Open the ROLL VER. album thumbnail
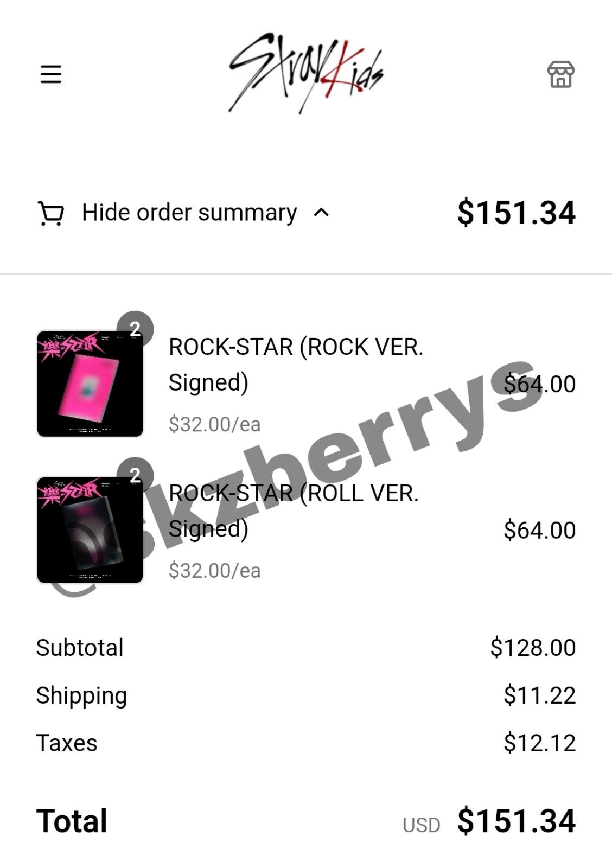The height and width of the screenshot is (868, 612). point(90,530)
